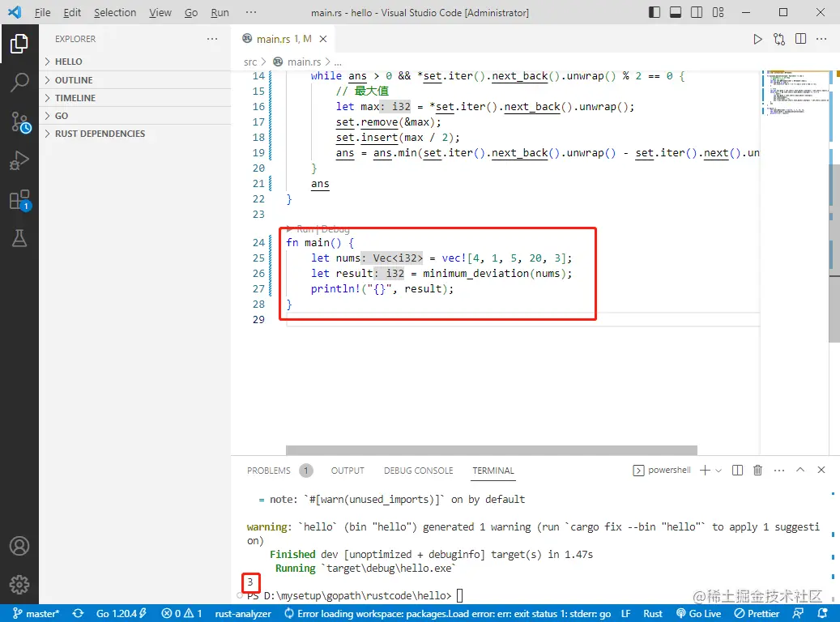Split the terminal pane

click(x=737, y=471)
